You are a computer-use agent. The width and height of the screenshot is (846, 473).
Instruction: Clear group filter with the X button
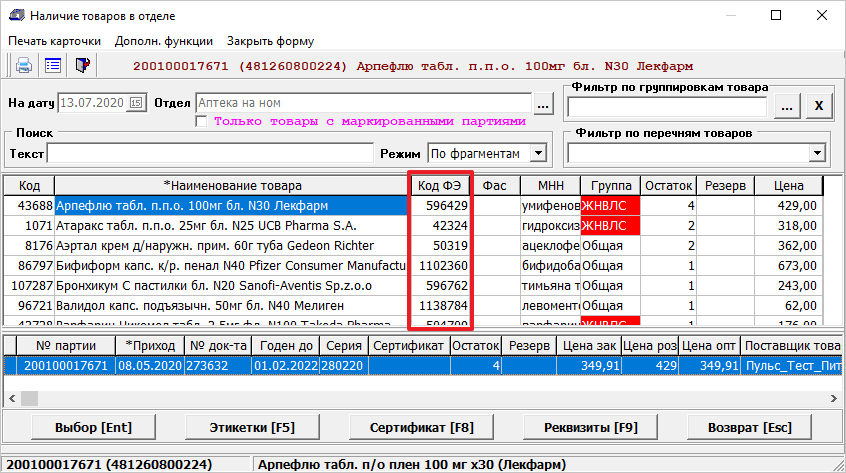pos(819,106)
